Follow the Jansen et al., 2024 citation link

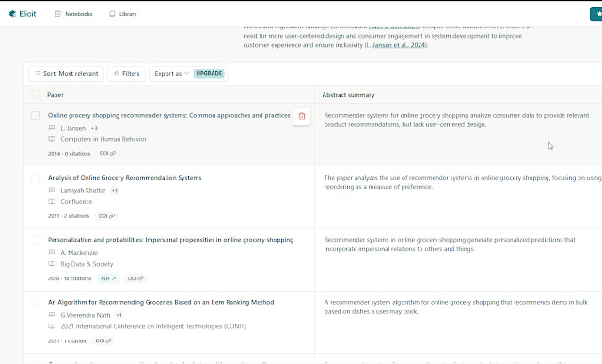(399, 45)
